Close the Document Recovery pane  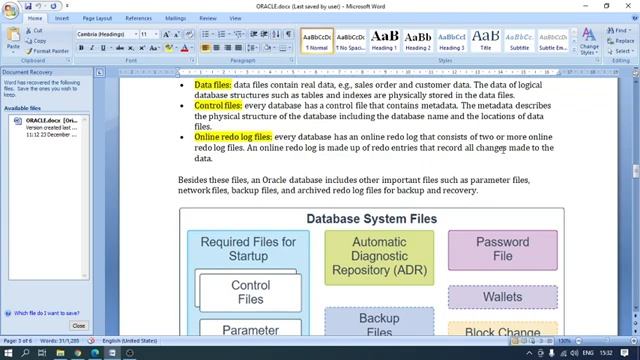(x=78, y=326)
